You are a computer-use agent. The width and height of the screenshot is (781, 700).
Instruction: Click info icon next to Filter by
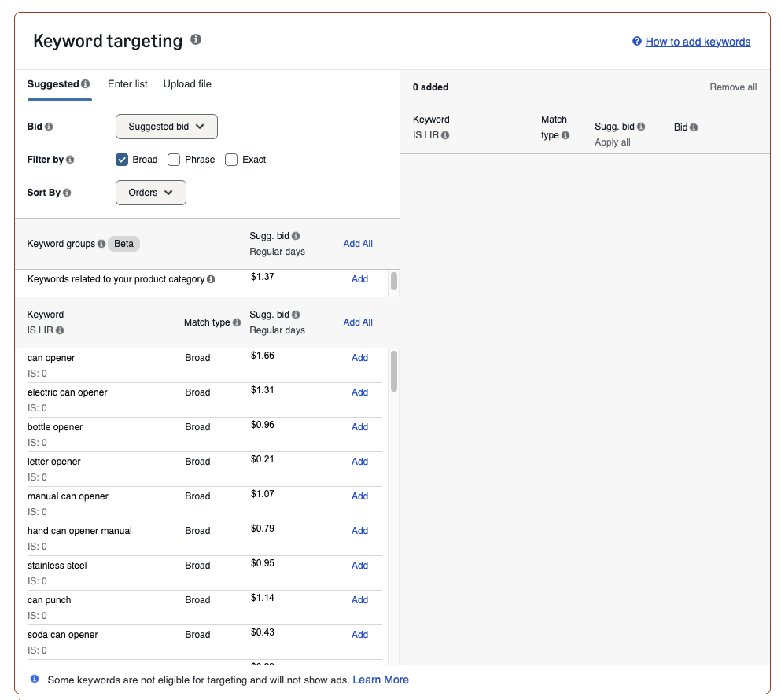point(70,160)
